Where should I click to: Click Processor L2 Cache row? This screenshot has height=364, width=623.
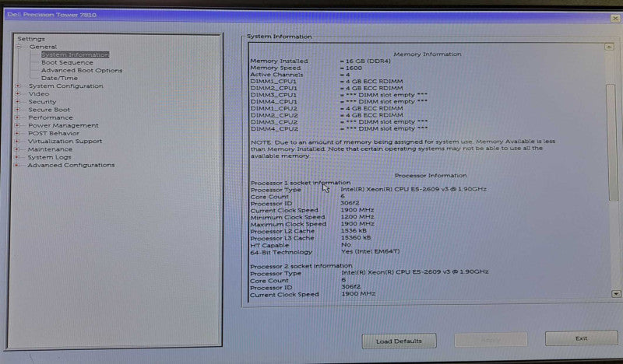[308, 231]
